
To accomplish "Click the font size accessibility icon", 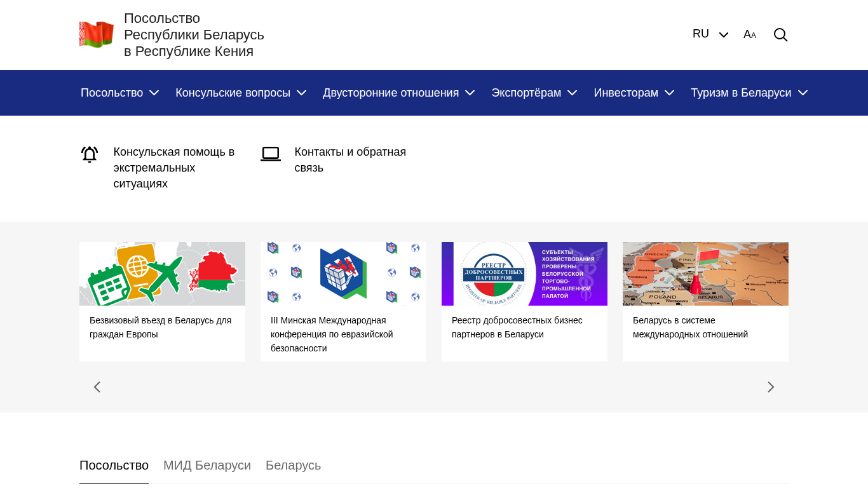I will pyautogui.click(x=750, y=35).
